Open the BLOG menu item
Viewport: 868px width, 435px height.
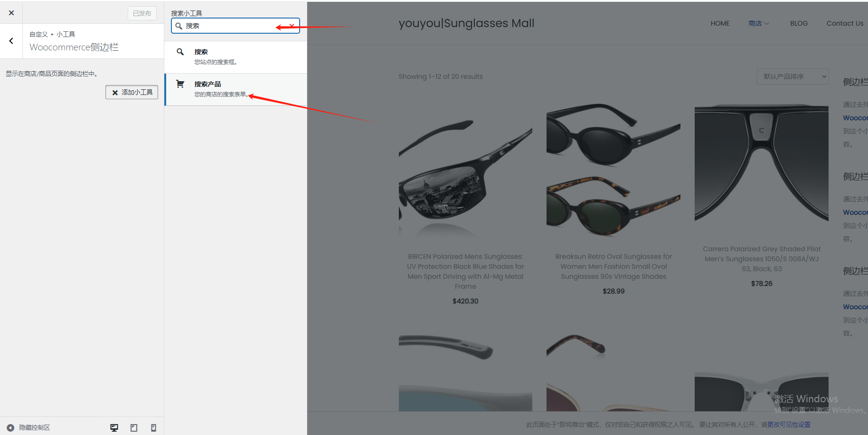click(799, 23)
